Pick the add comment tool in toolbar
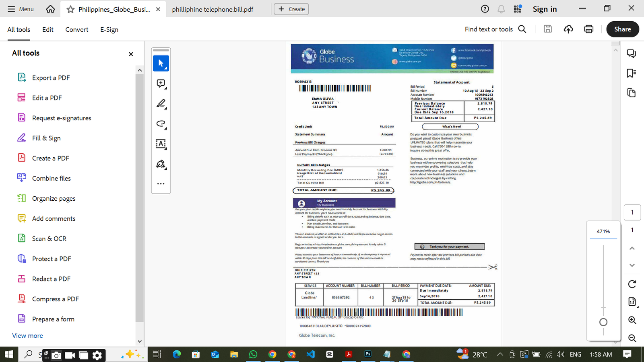 pos(161,84)
